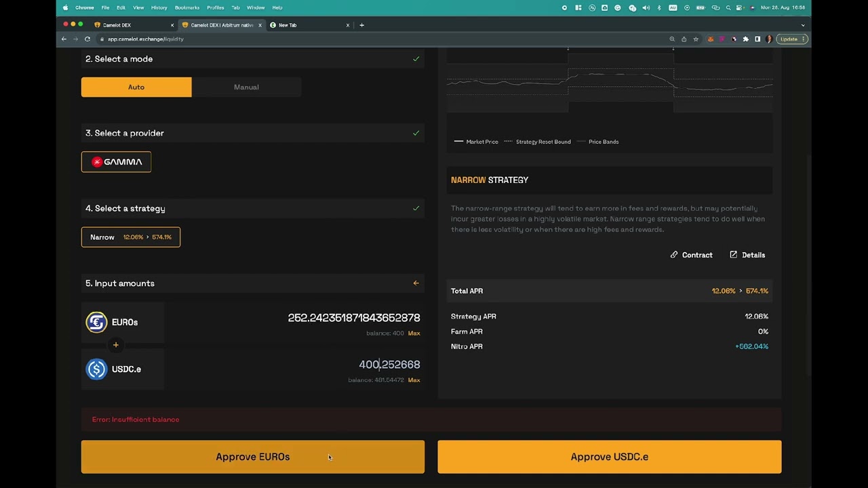
Task: Click the address bar URL
Action: click(x=146, y=39)
